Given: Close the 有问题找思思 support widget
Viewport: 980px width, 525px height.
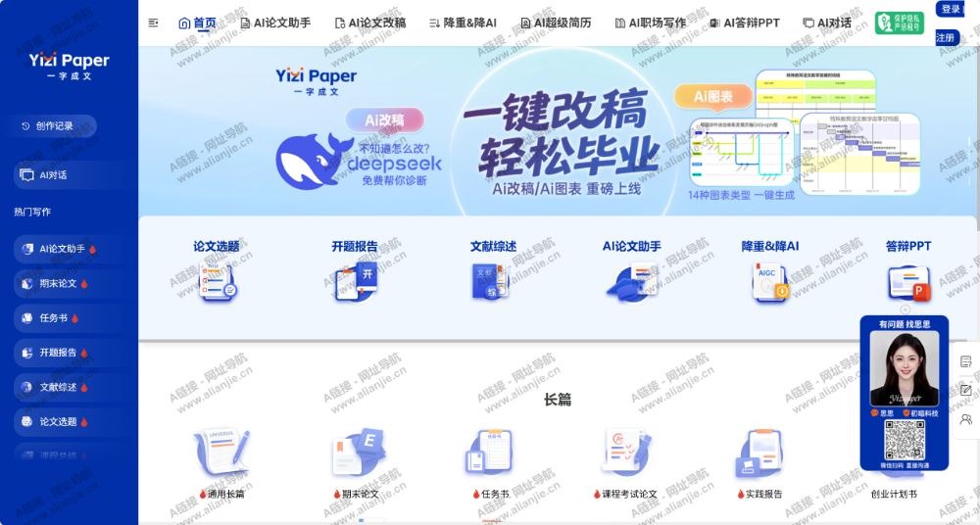Looking at the screenshot, I should [x=905, y=310].
